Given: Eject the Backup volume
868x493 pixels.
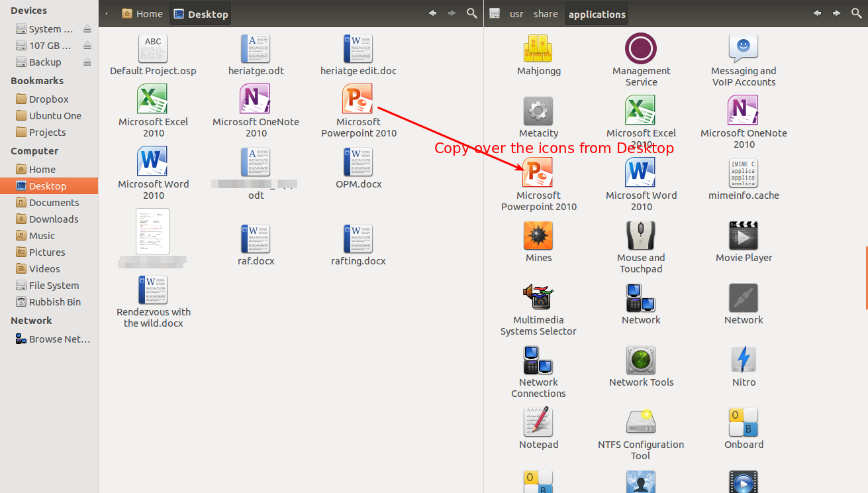Looking at the screenshot, I should pos(87,62).
